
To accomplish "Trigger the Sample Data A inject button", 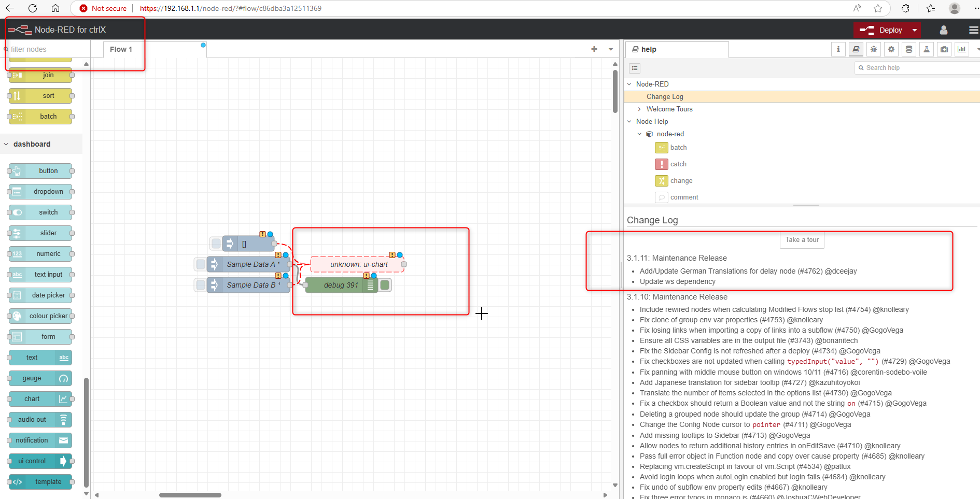I will click(201, 264).
